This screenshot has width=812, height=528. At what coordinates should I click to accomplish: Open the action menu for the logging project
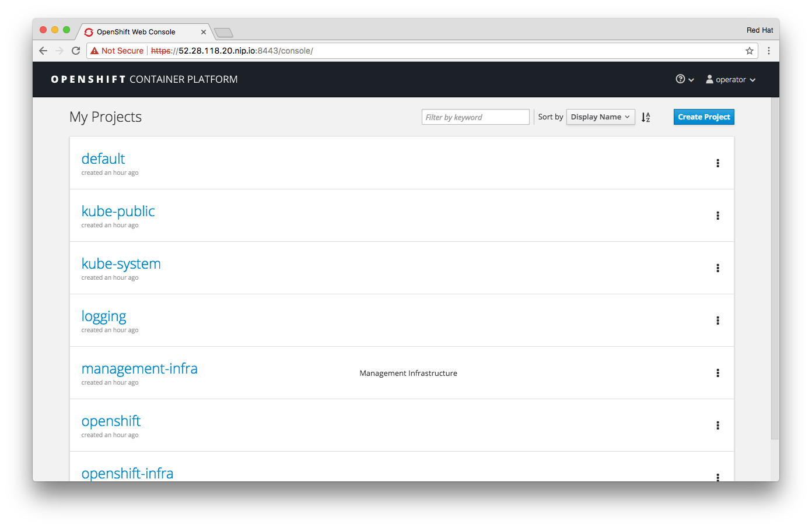point(717,321)
